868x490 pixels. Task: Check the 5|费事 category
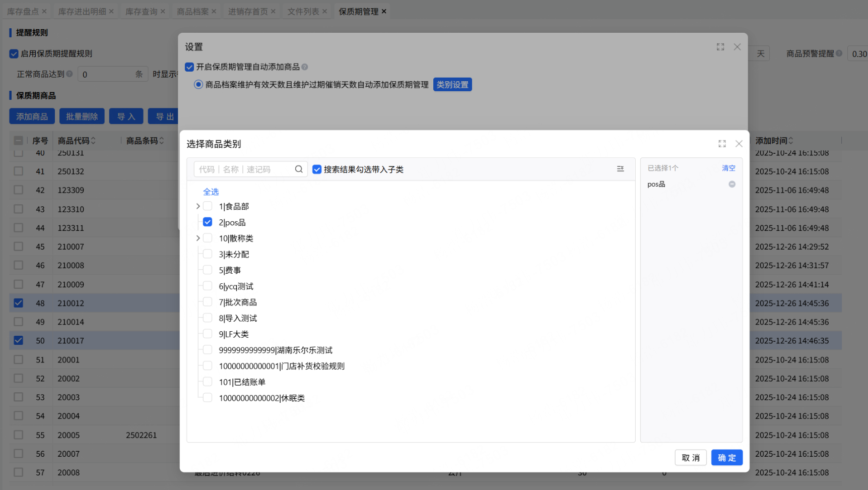(x=208, y=270)
